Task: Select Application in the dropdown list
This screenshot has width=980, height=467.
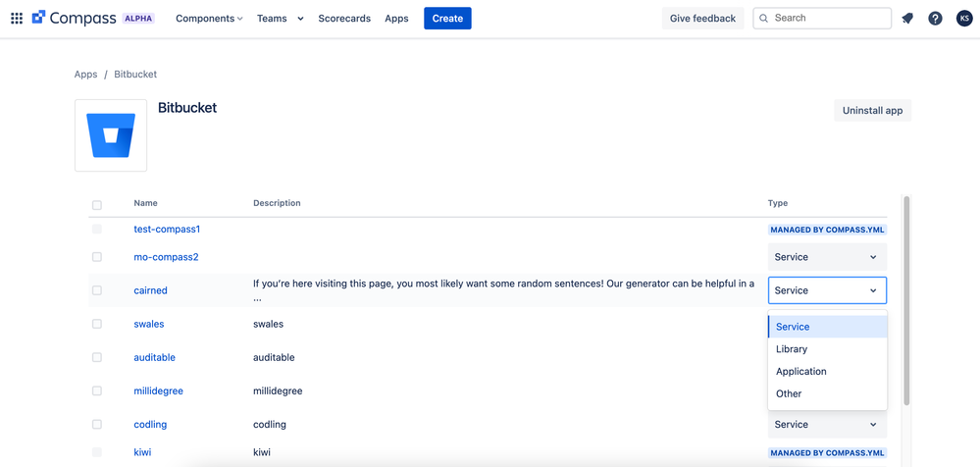Action: pyautogui.click(x=827, y=372)
